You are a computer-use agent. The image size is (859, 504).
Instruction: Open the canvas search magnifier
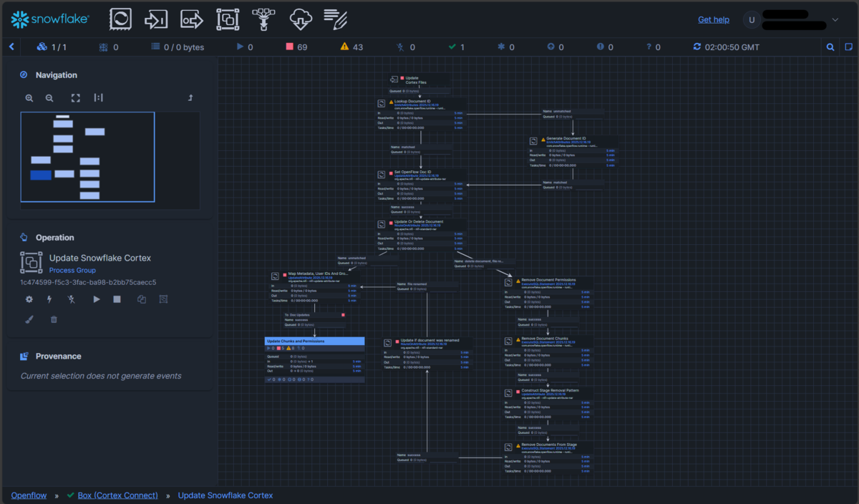830,47
